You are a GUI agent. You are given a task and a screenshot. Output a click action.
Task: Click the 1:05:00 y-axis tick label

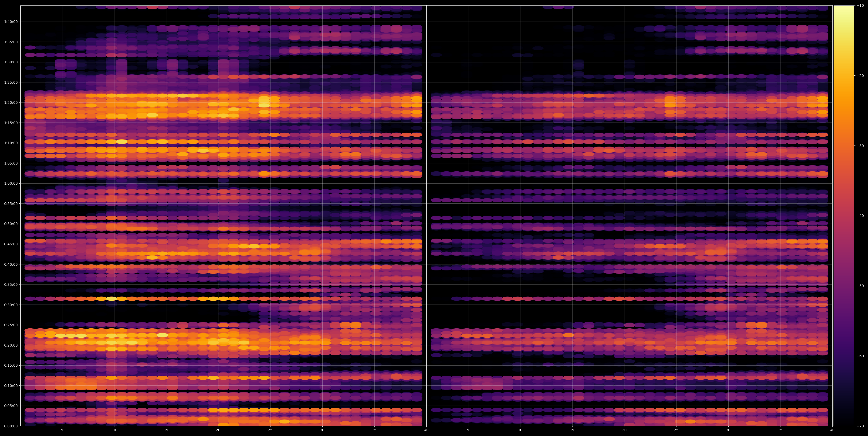coord(11,163)
